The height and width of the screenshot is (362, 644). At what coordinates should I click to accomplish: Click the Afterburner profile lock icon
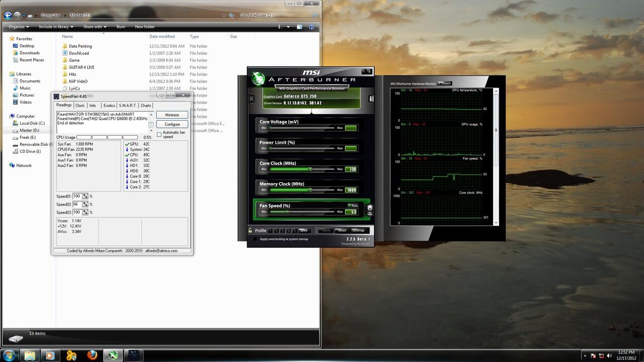250,230
